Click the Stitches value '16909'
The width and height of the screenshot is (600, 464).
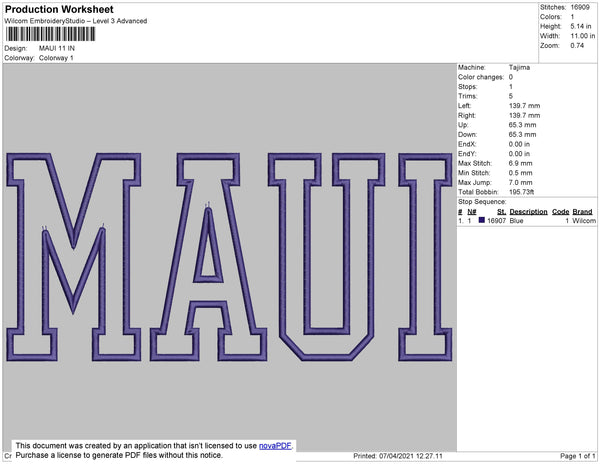pos(580,7)
